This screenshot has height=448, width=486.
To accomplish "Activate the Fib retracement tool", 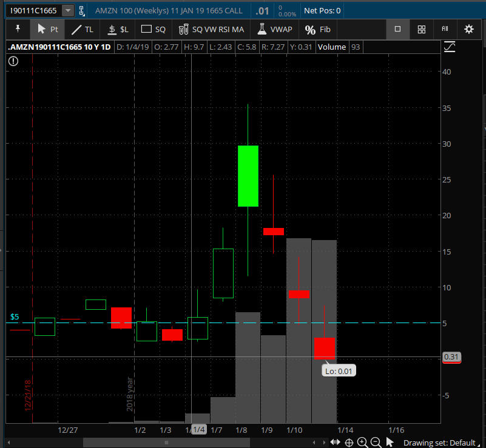I will (317, 29).
